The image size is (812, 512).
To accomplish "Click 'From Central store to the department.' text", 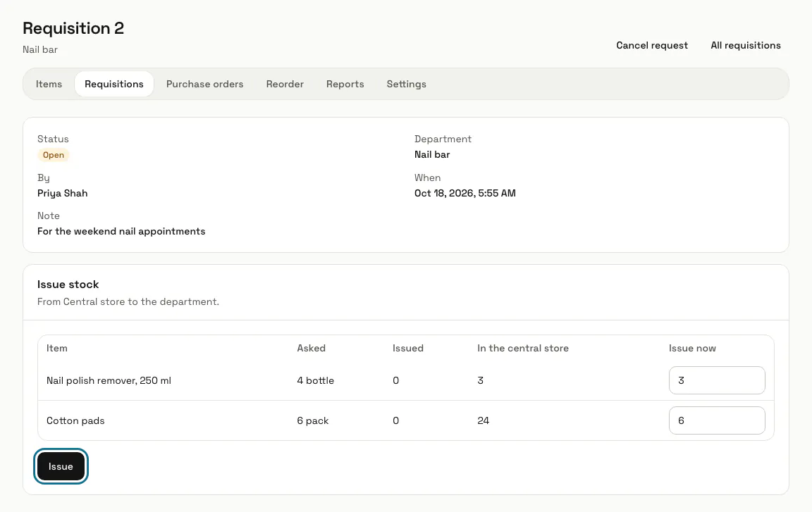I will [x=128, y=301].
